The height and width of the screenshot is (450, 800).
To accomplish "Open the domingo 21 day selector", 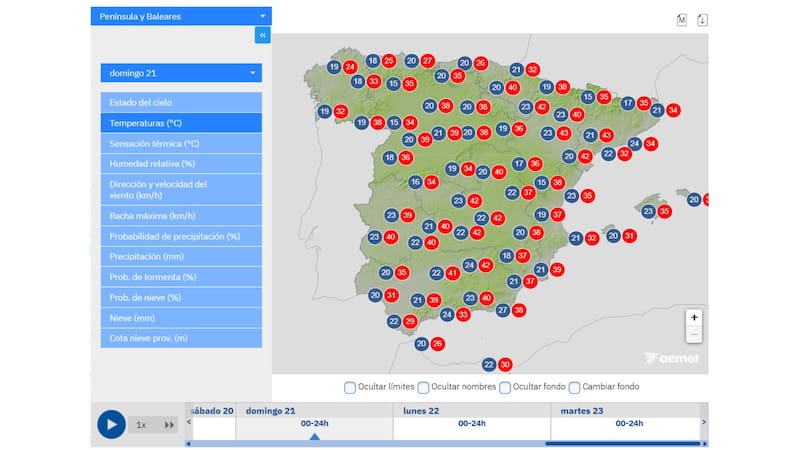I will click(181, 73).
